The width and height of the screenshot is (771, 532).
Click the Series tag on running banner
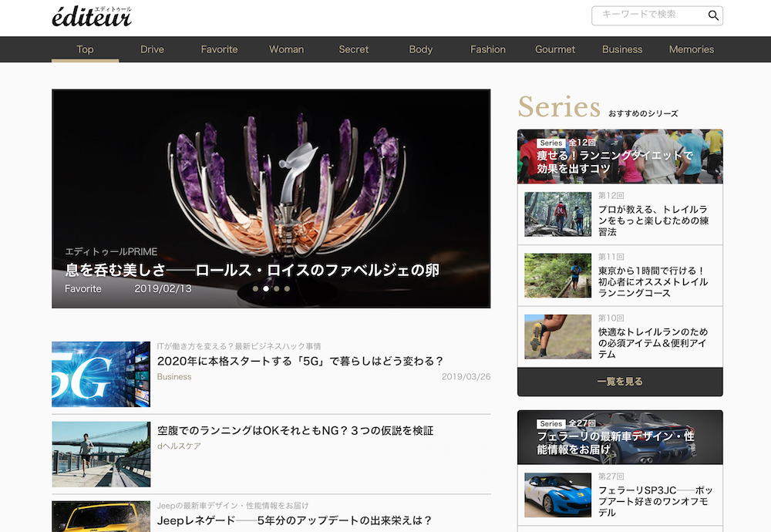click(x=550, y=143)
